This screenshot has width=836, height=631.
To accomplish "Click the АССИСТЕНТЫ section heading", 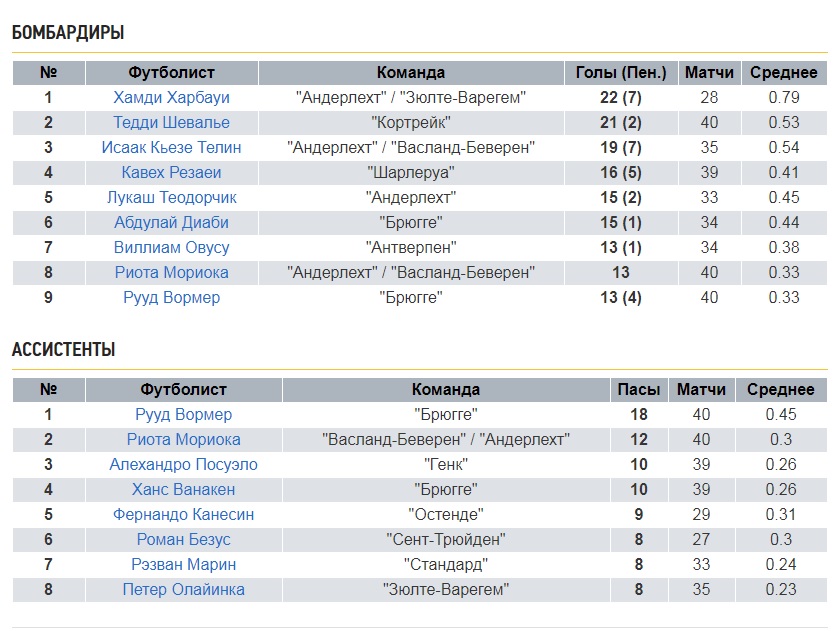I will point(64,350).
